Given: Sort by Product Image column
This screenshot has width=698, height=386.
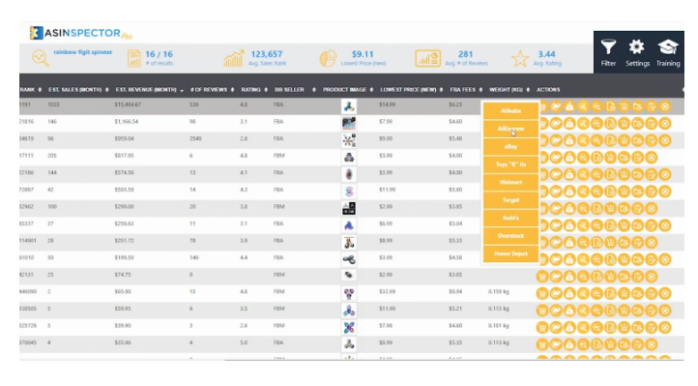Looking at the screenshot, I should click(x=348, y=89).
